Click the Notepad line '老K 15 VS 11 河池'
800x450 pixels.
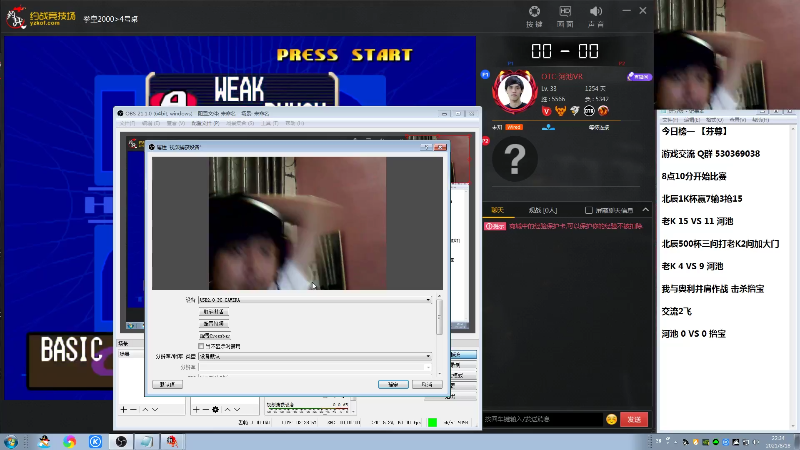[697, 221]
